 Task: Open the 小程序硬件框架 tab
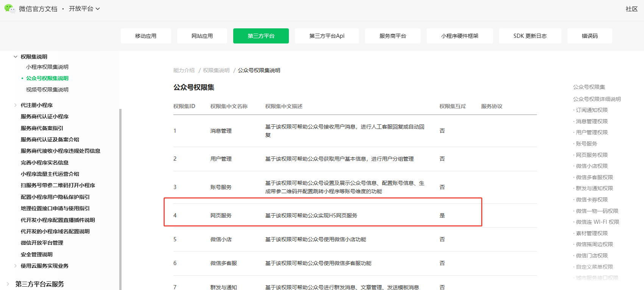click(x=460, y=36)
